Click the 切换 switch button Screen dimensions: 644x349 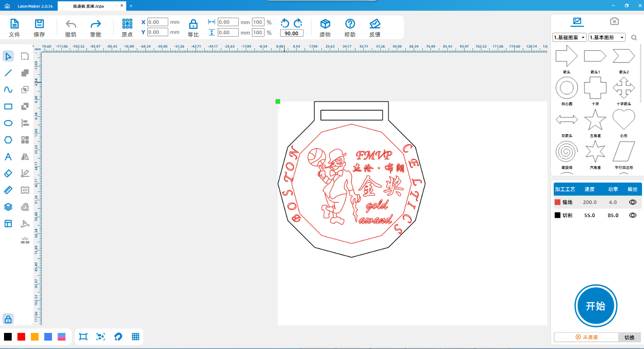point(629,337)
